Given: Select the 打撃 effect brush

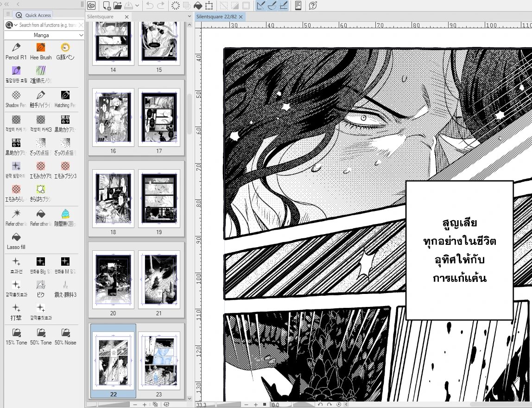Looking at the screenshot, I should (x=16, y=312).
